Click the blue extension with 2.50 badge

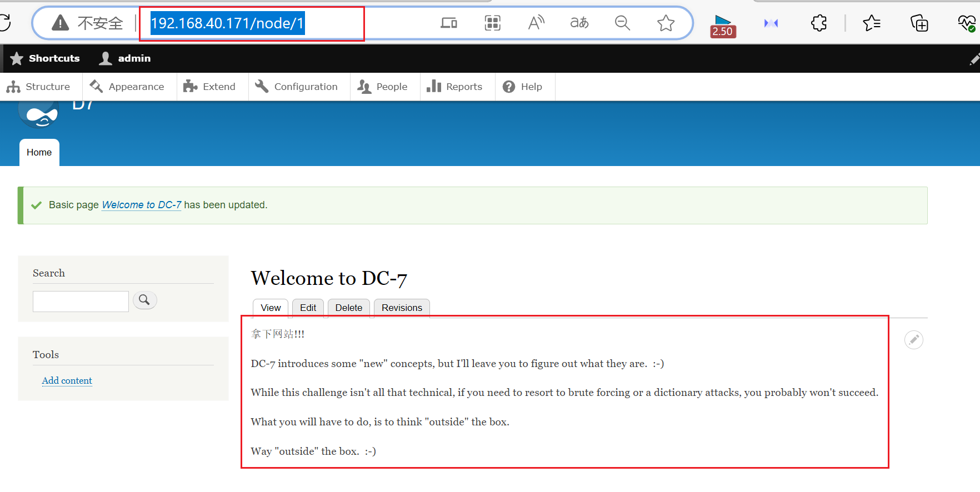pos(723,26)
